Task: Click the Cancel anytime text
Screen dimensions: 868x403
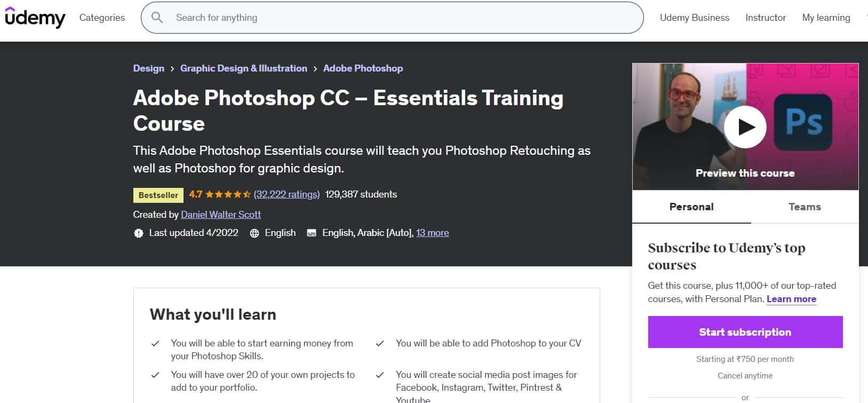Action: click(x=745, y=376)
